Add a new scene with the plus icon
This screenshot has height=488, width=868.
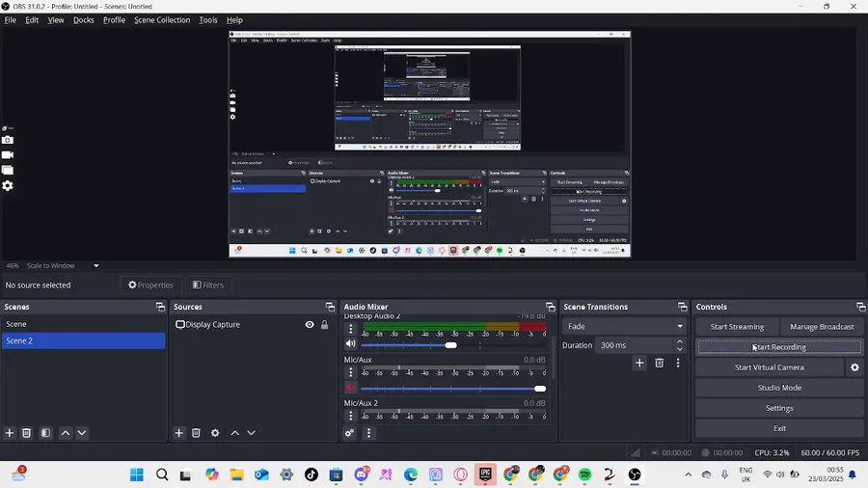click(10, 433)
